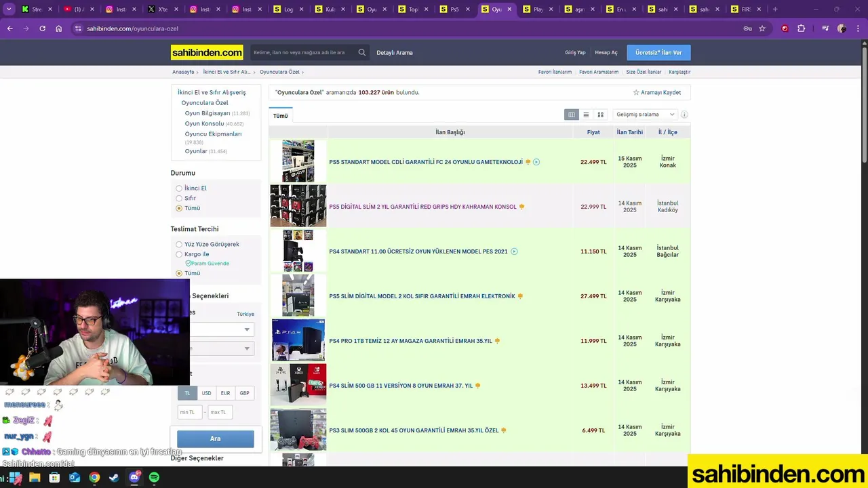
Task: Open the Chrome profile avatar
Action: (842, 28)
